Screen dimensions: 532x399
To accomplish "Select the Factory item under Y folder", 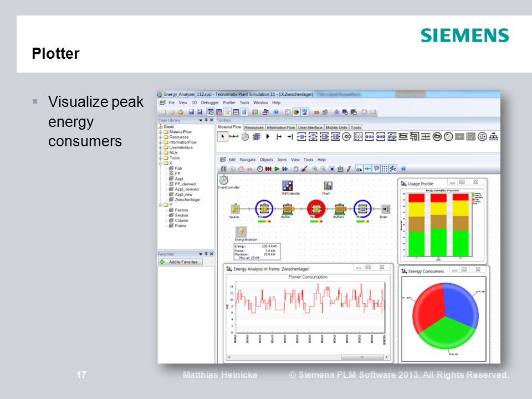I will click(x=181, y=211).
